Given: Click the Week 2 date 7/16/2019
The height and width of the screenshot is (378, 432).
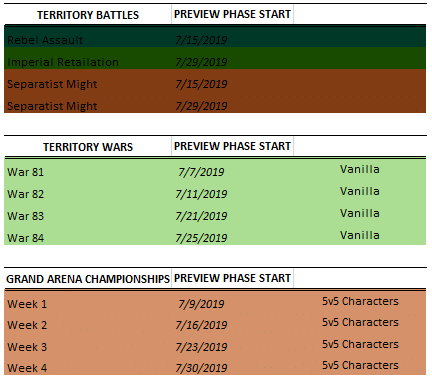Looking at the screenshot, I should pyautogui.click(x=201, y=325).
